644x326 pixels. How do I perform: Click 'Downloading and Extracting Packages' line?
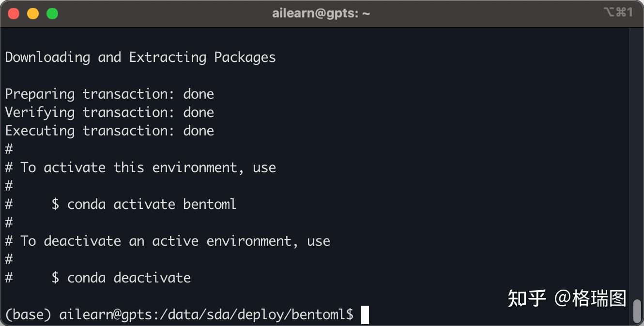pos(140,57)
